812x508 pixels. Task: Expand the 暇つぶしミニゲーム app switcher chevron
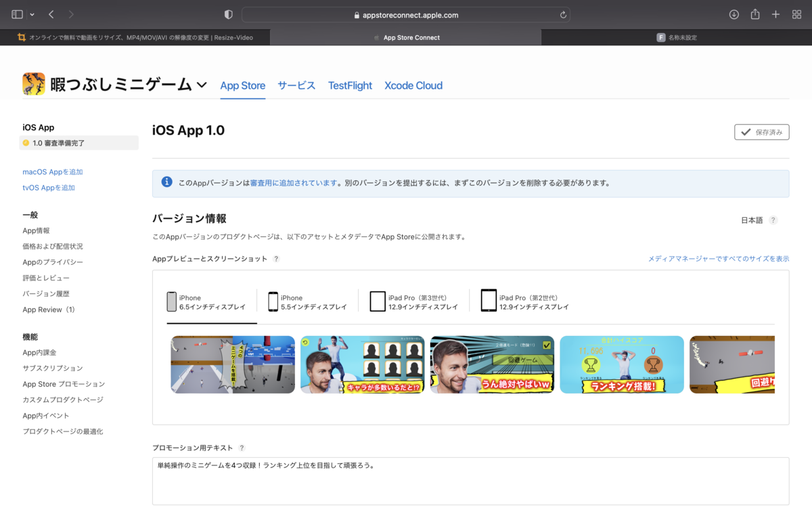click(x=202, y=85)
